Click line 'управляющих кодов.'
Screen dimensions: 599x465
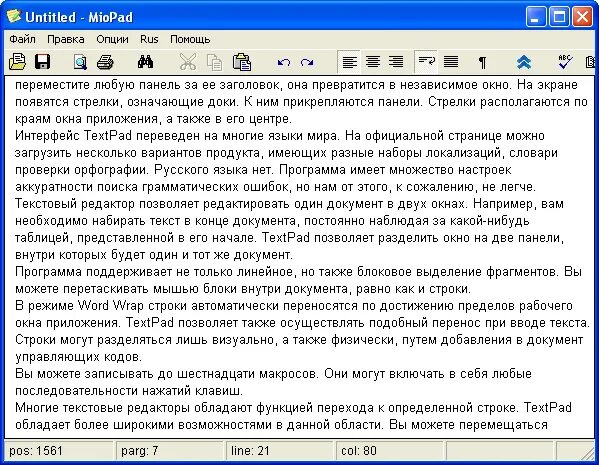pos(78,357)
